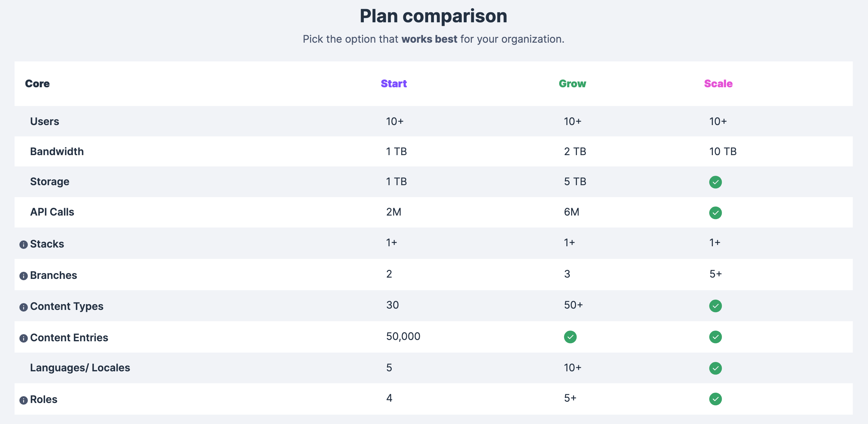Click the info icon next to Content Entries

click(x=23, y=338)
